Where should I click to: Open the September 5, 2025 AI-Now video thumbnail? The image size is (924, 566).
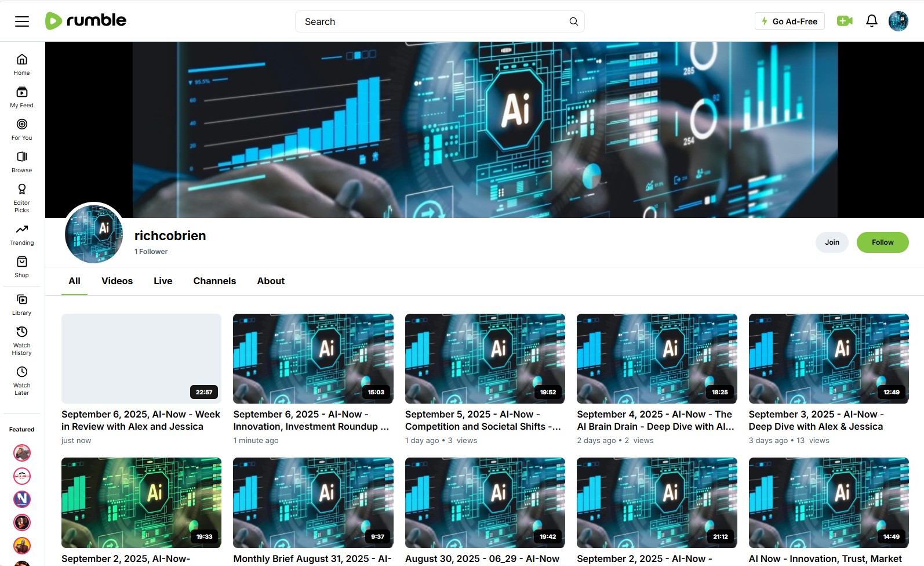(x=485, y=358)
